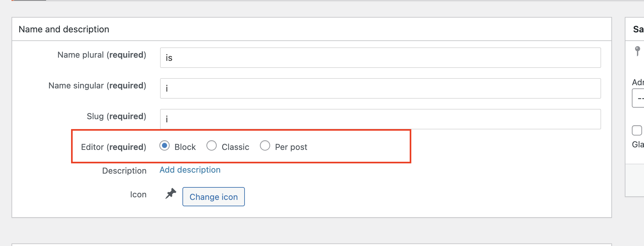Click the Name plural (required) label
The height and width of the screenshot is (246, 644).
coord(102,55)
